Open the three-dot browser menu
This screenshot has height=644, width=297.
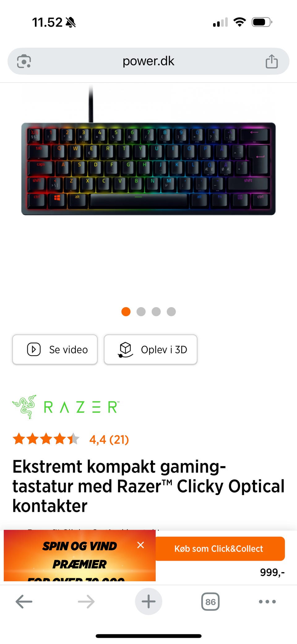pos(267,602)
